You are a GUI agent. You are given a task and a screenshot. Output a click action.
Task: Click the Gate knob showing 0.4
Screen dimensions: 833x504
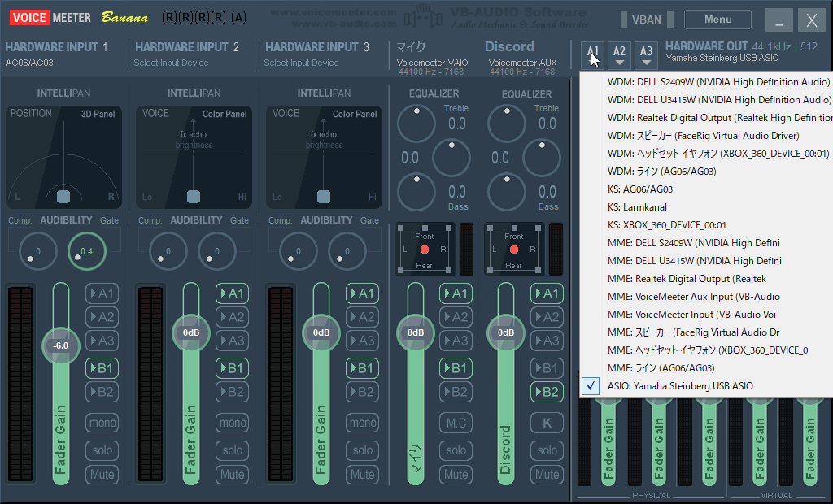tap(86, 251)
